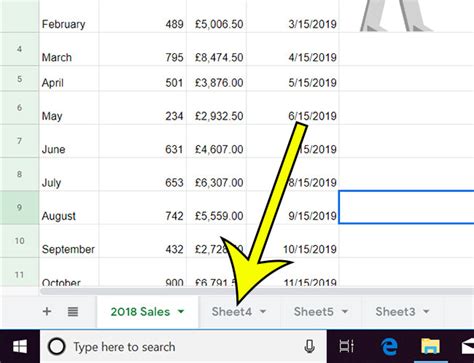Select the cell with value 489
The height and width of the screenshot is (363, 474).
tap(143, 16)
